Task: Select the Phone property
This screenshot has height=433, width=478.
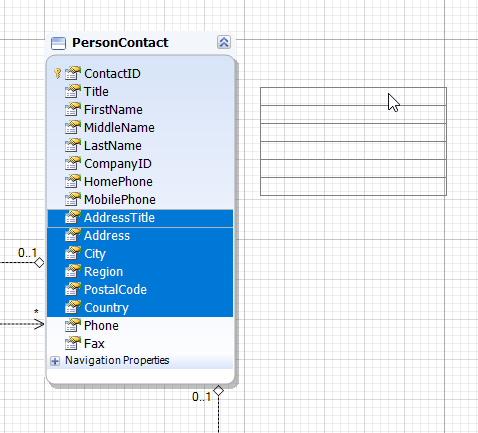Action: click(140, 326)
